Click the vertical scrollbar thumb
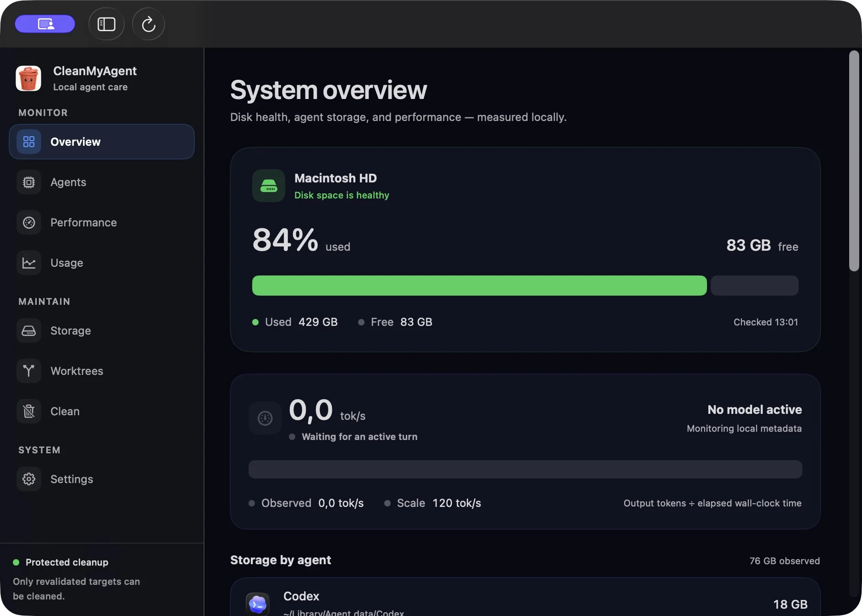 pyautogui.click(x=854, y=160)
